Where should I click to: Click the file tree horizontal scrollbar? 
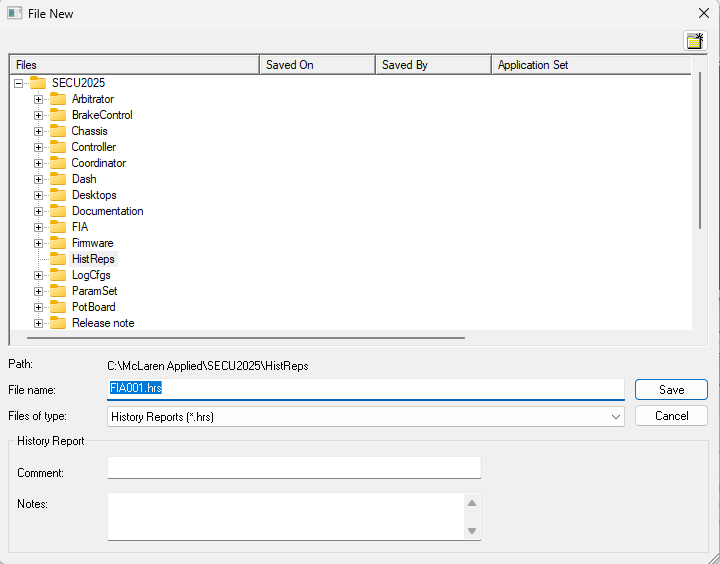coord(246,338)
